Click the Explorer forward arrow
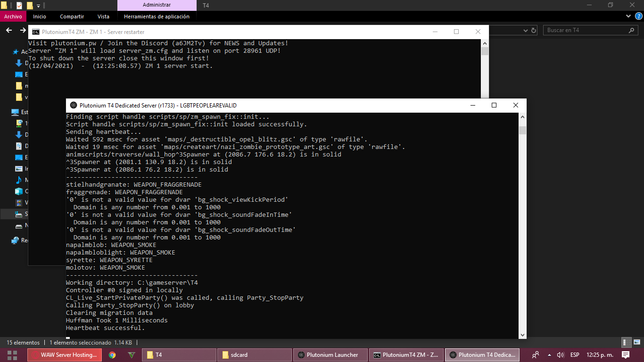 click(x=23, y=30)
